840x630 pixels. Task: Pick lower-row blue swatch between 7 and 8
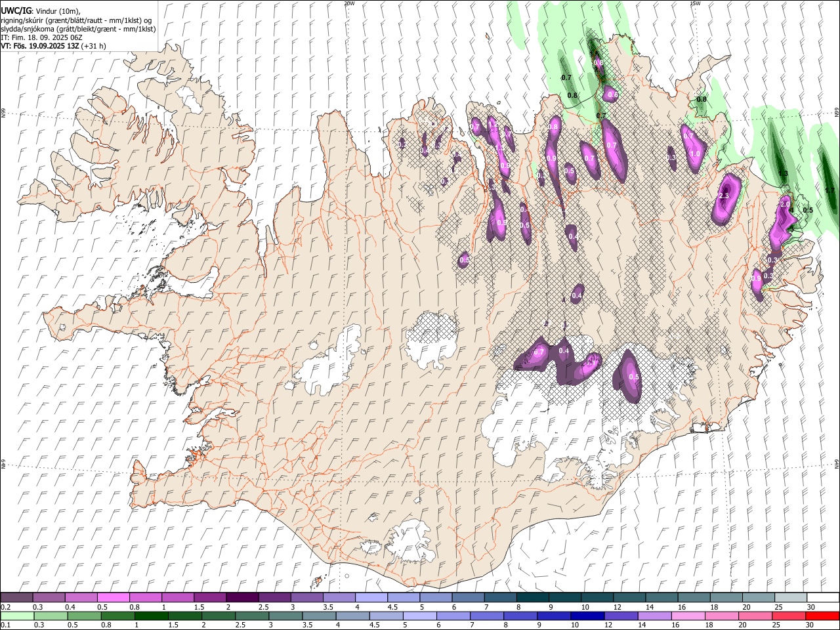click(488, 616)
